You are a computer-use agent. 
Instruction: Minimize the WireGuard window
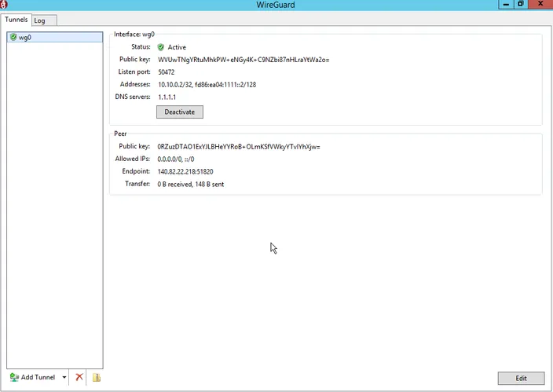pos(506,4)
